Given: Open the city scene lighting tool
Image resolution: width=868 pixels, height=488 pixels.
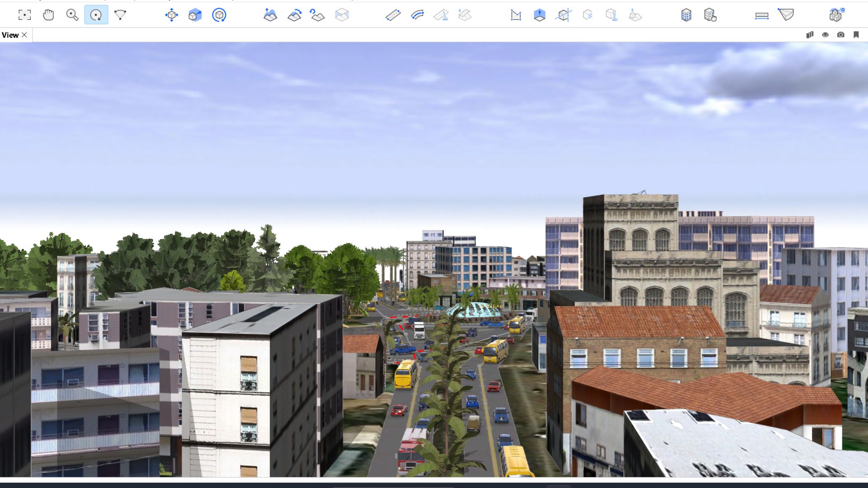Looking at the screenshot, I should click(837, 14).
